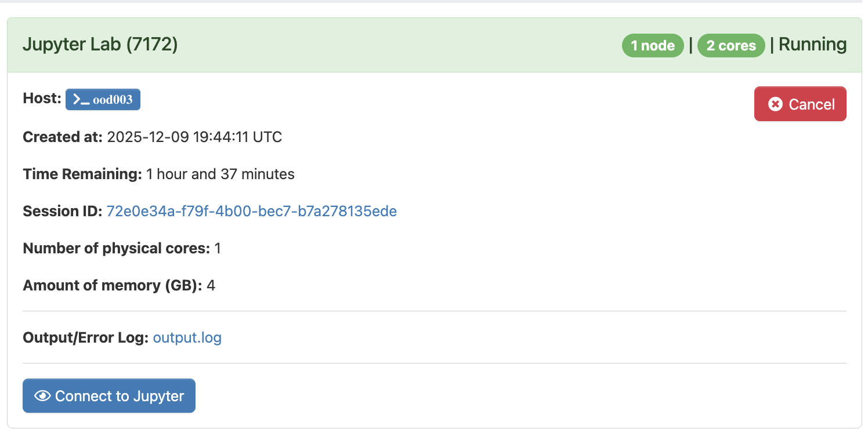Viewport: 868px width, 429px height.
Task: Click the "Created at:" label
Action: pos(63,137)
